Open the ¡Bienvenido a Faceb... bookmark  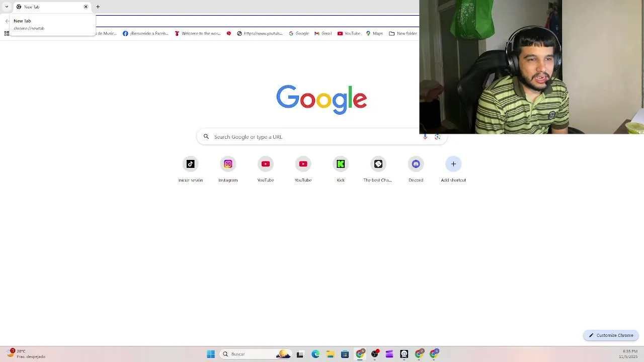[145, 34]
